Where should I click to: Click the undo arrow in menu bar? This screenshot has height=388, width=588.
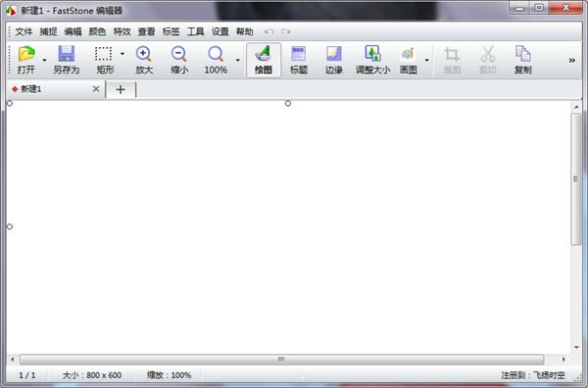pos(269,32)
